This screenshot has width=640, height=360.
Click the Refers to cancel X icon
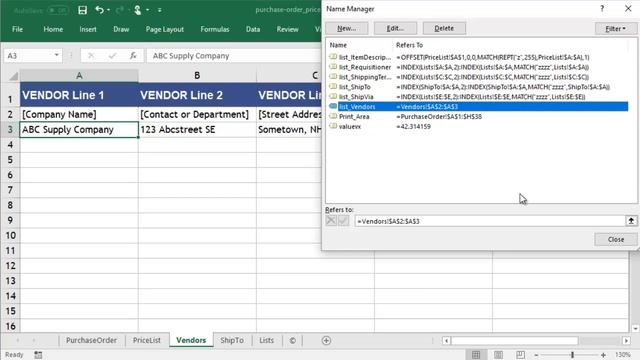pos(331,221)
